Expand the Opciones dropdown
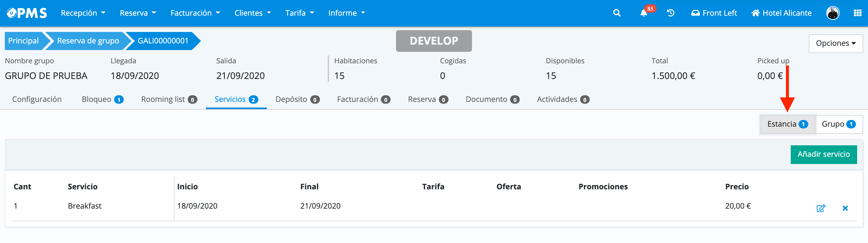Viewport: 868px width, 243px height. (835, 43)
